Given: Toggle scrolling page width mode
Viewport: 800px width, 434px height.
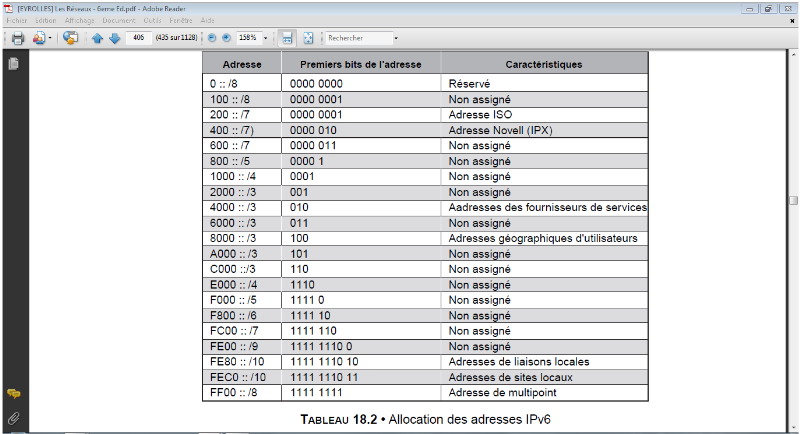Looking at the screenshot, I should [x=287, y=38].
